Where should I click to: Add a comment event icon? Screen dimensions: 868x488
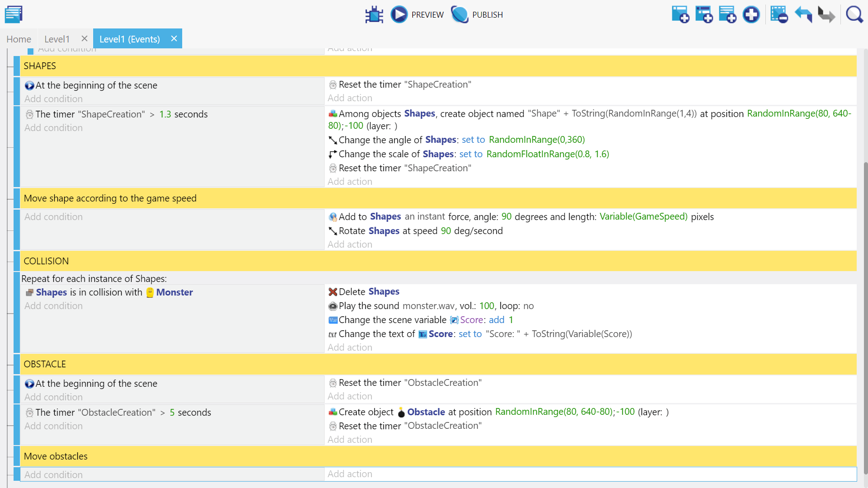point(727,14)
